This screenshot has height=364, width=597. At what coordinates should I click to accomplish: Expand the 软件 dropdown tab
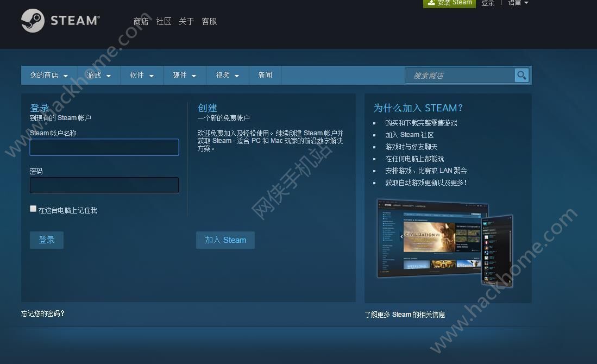(x=142, y=76)
